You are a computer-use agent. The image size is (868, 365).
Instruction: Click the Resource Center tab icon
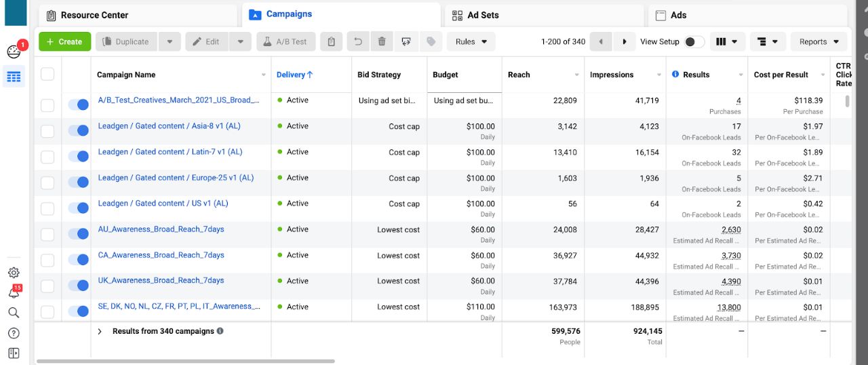pos(50,15)
